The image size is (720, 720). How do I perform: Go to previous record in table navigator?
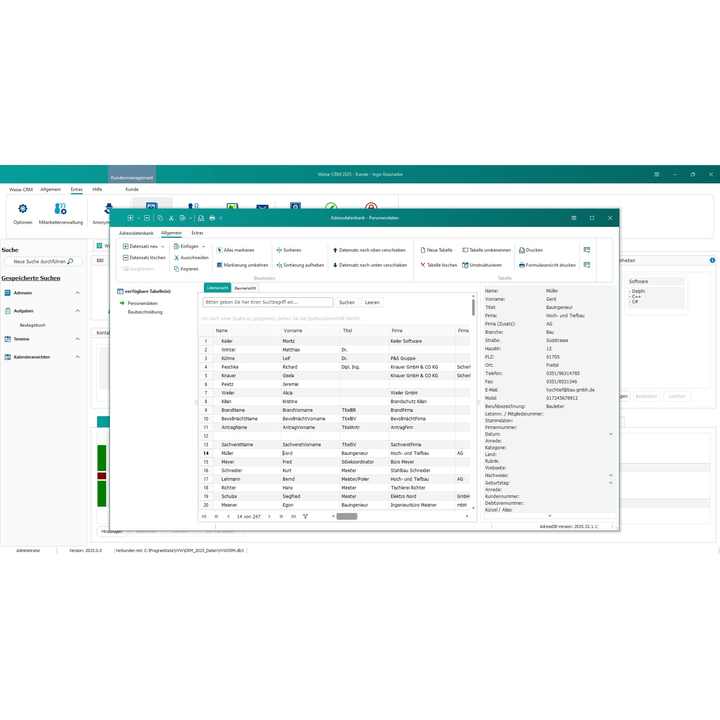(x=228, y=517)
